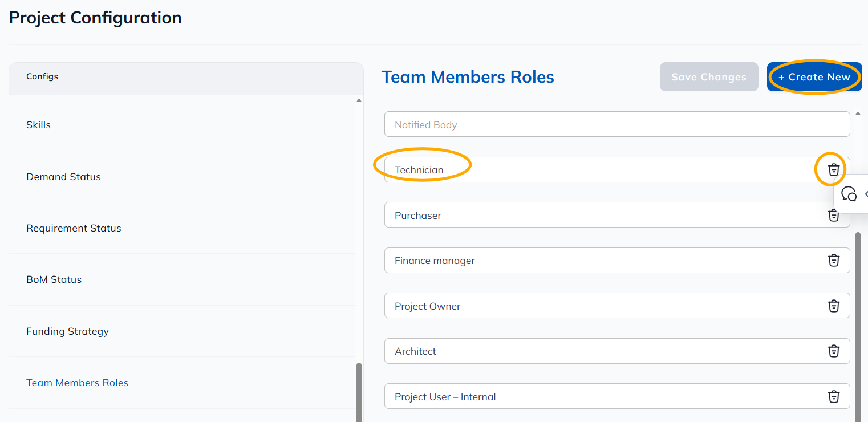The height and width of the screenshot is (422, 868).
Task: Open the Skills config
Action: [x=182, y=125]
